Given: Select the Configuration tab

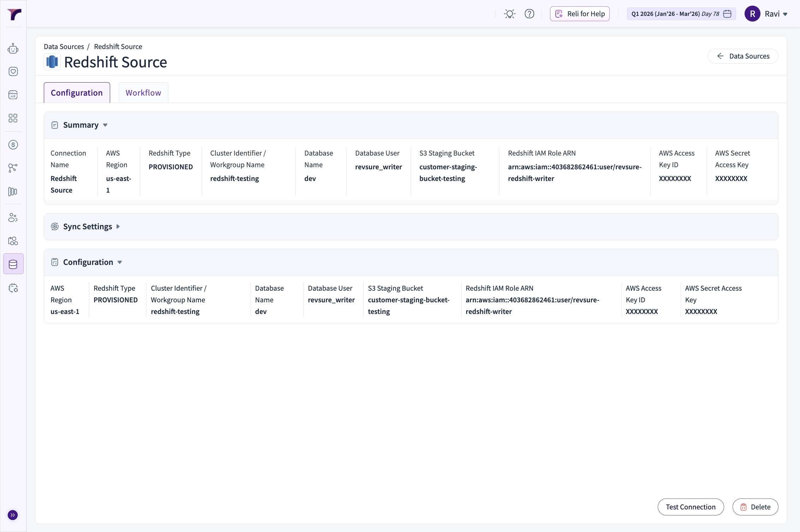Looking at the screenshot, I should pos(77,93).
